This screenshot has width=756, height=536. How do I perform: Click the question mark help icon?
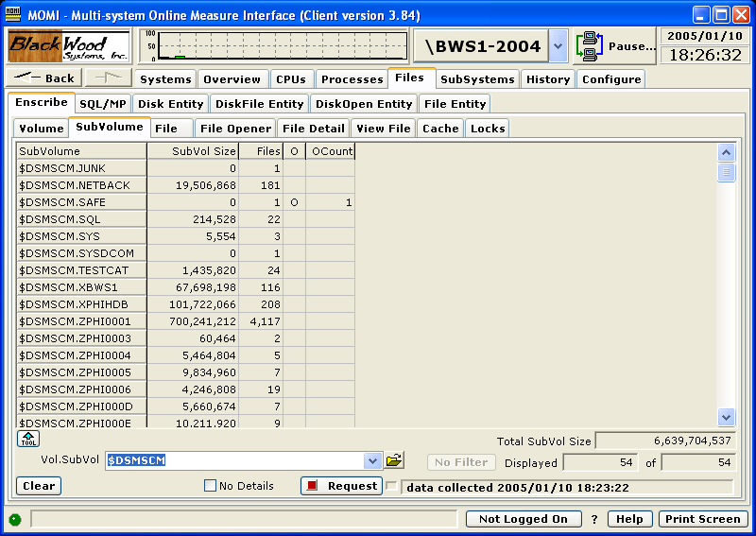point(594,519)
